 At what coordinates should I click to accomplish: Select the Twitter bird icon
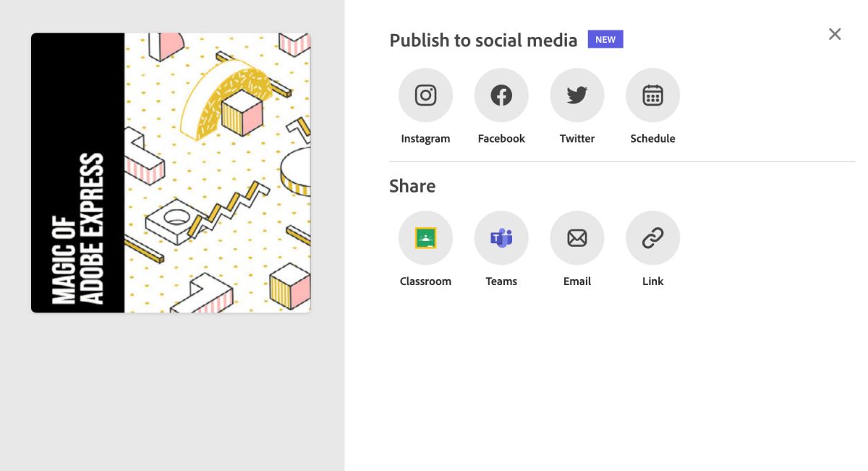(577, 96)
